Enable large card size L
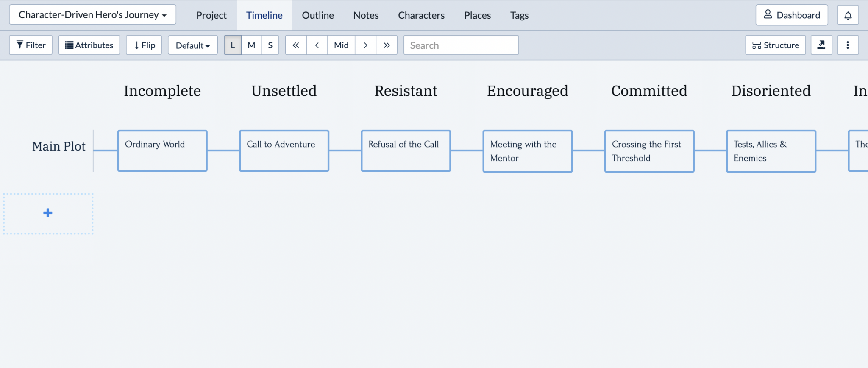 232,45
